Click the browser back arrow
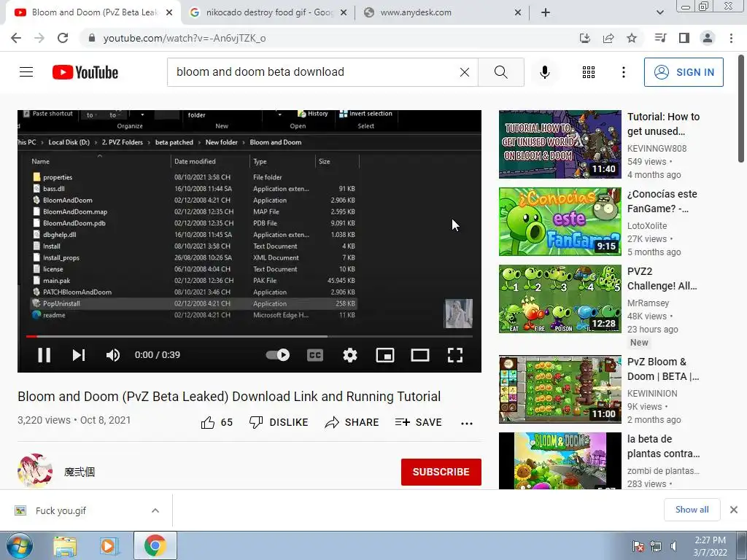The width and height of the screenshot is (747, 560). point(16,38)
